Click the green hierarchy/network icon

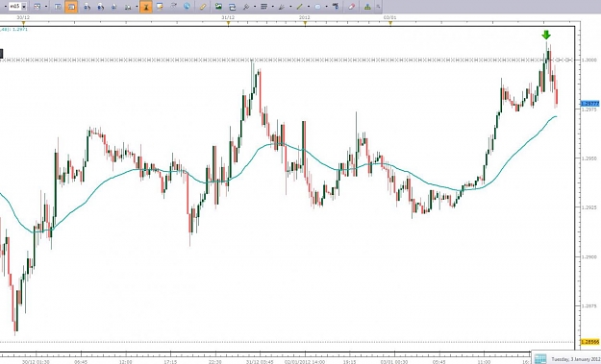coord(367,7)
